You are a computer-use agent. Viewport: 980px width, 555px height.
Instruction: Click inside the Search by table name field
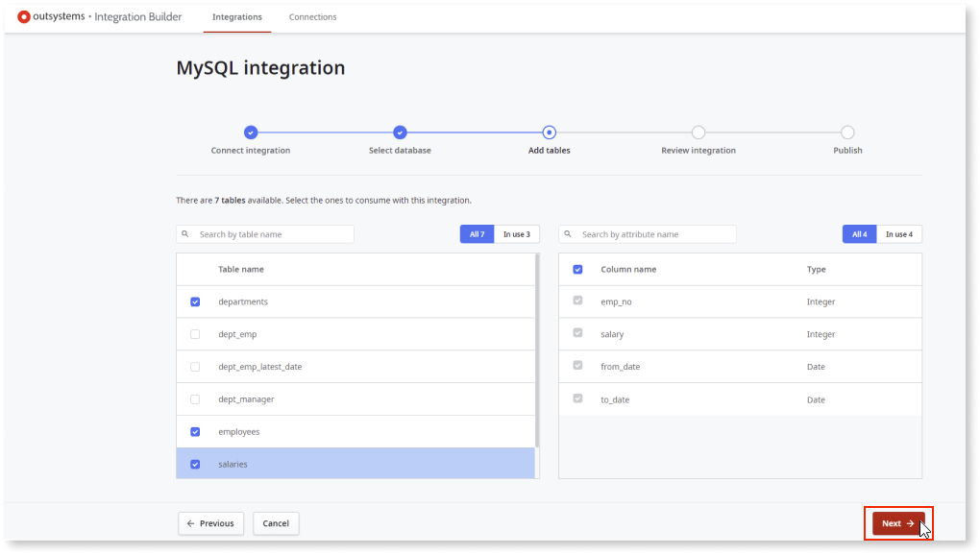[269, 233]
